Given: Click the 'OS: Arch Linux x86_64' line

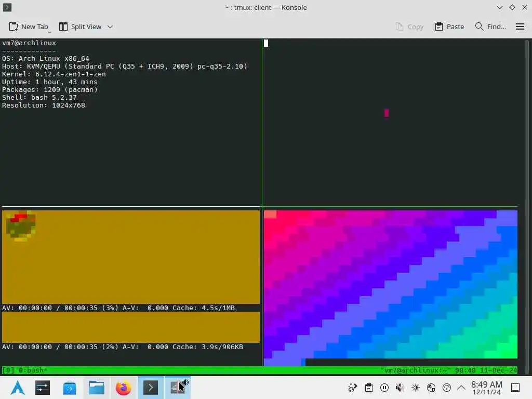Looking at the screenshot, I should (x=46, y=59).
